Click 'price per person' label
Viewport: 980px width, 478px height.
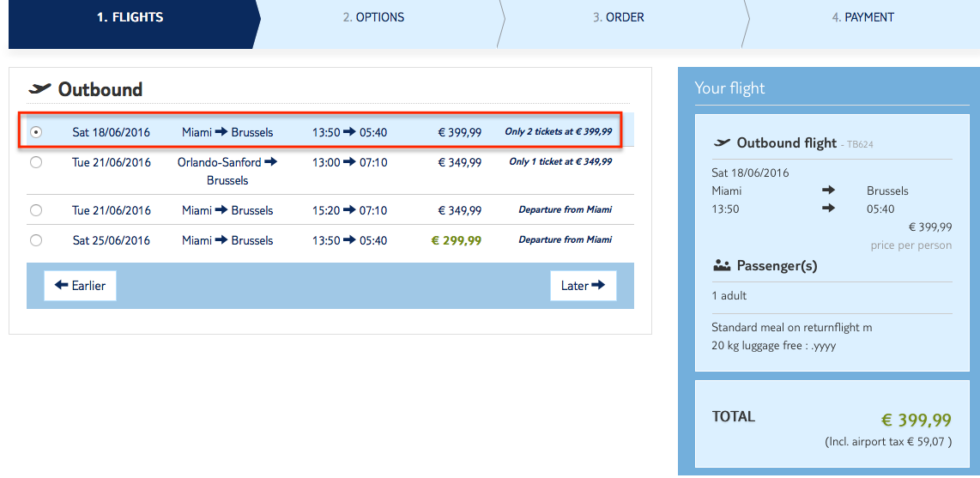pos(911,245)
